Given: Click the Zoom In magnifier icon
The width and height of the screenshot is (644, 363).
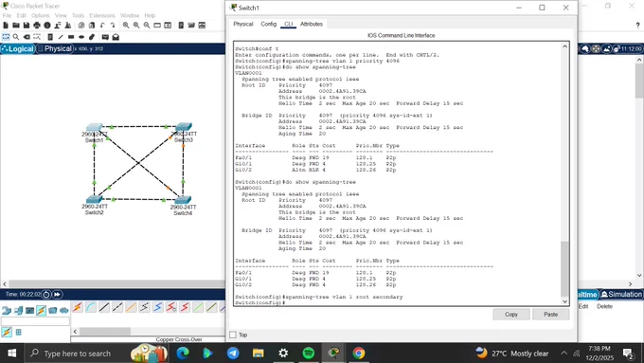Looking at the screenshot, I should pos(126,26).
